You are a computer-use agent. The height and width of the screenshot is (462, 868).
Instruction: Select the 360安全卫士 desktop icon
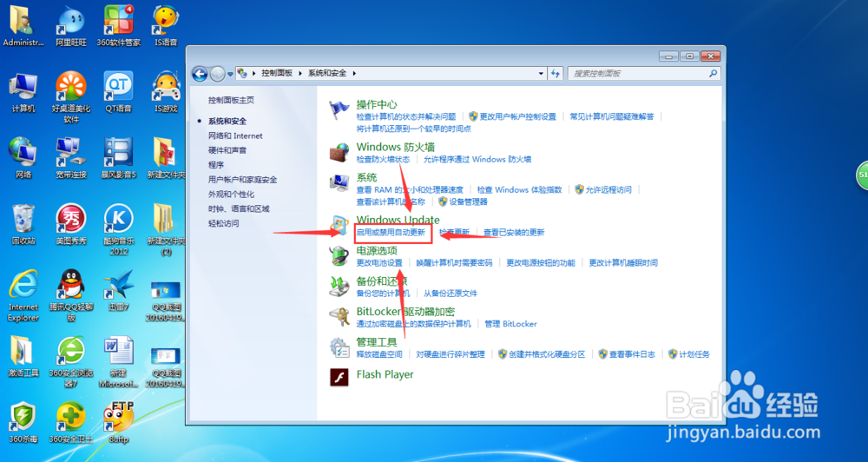(71, 423)
